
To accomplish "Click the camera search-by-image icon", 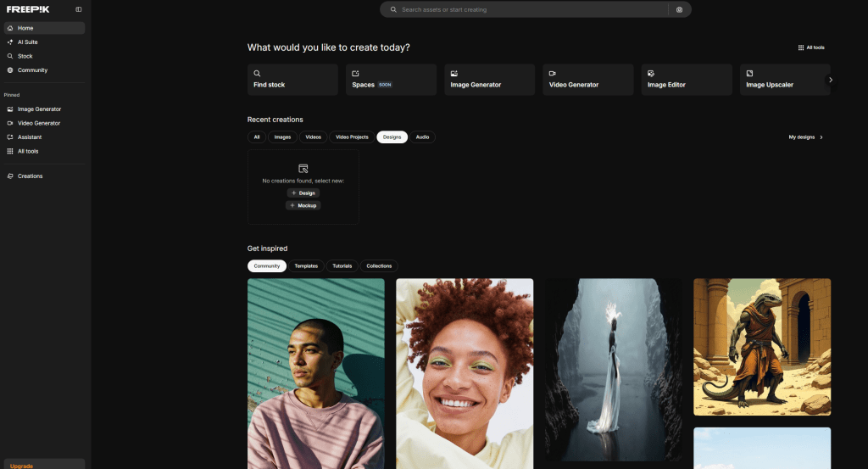I will click(679, 9).
